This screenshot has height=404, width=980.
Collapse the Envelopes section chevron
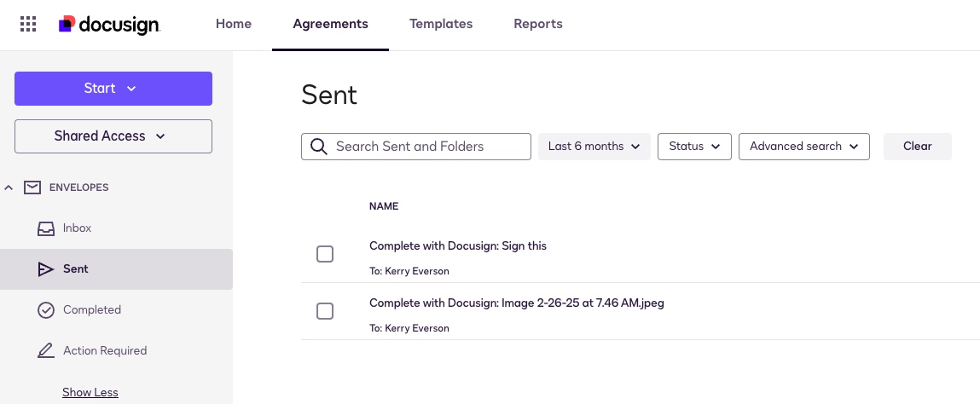coord(9,187)
